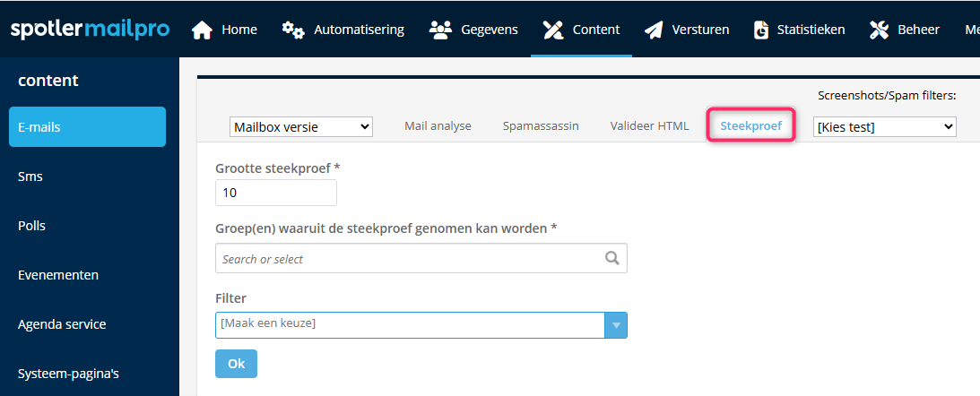980x396 pixels.
Task: Click the Gegevens people icon
Action: click(440, 30)
